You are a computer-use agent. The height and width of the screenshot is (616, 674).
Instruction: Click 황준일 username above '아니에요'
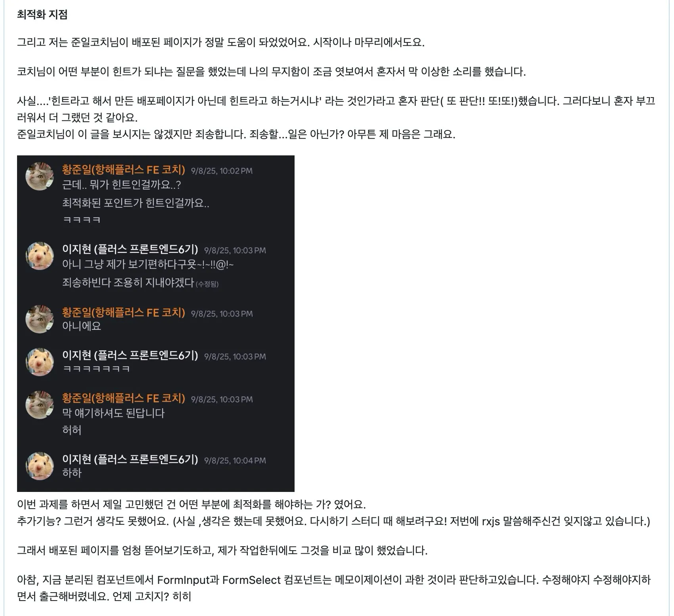[124, 313]
